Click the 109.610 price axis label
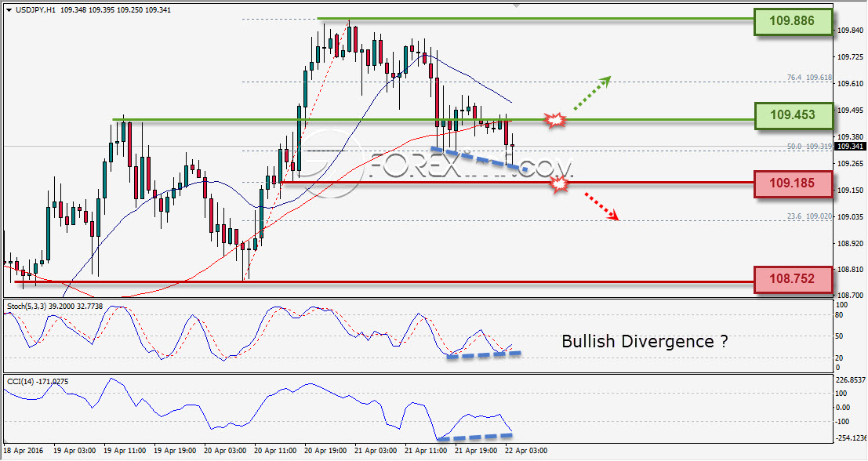 850,84
